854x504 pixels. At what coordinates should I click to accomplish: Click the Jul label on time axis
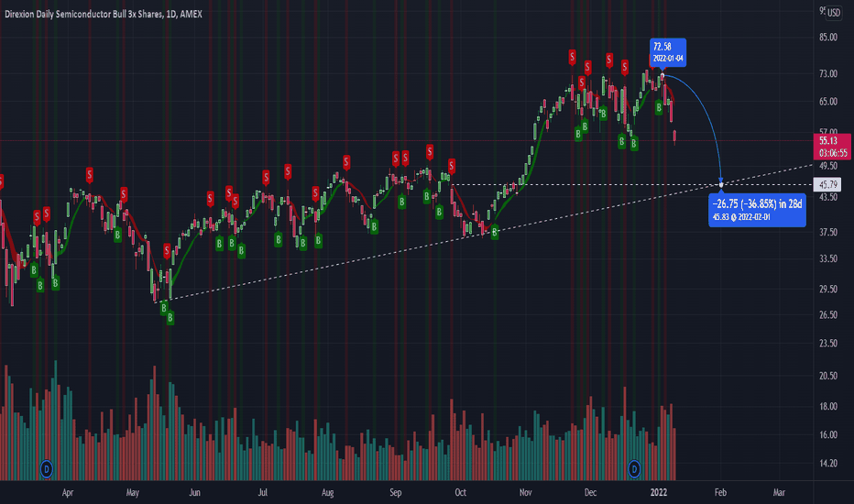[262, 493]
